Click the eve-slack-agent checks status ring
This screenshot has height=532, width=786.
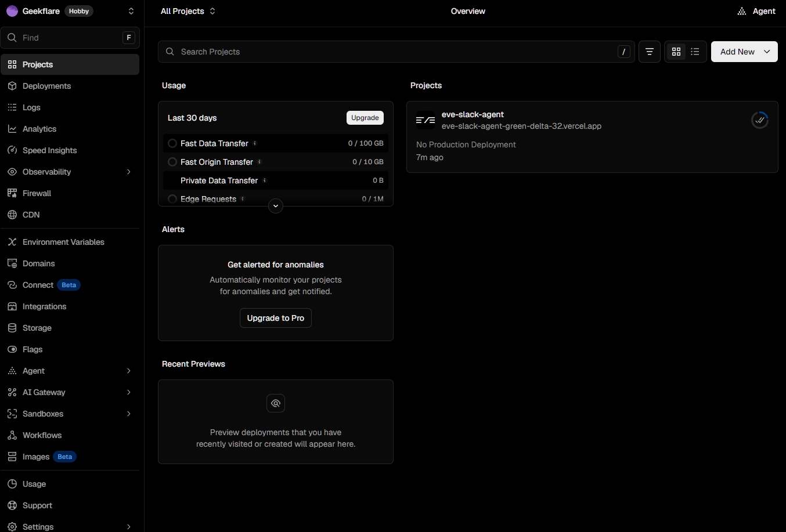[x=760, y=120]
